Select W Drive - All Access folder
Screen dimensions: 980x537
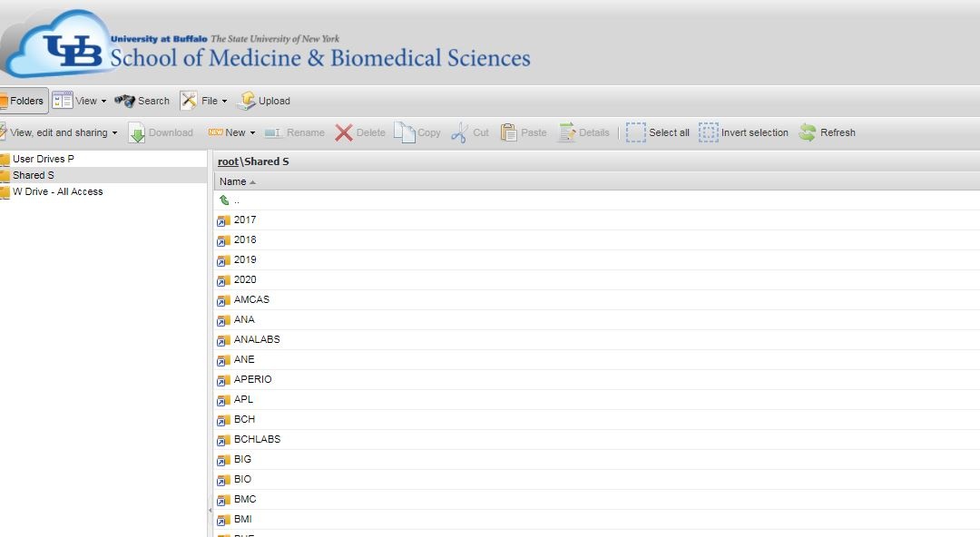click(57, 191)
